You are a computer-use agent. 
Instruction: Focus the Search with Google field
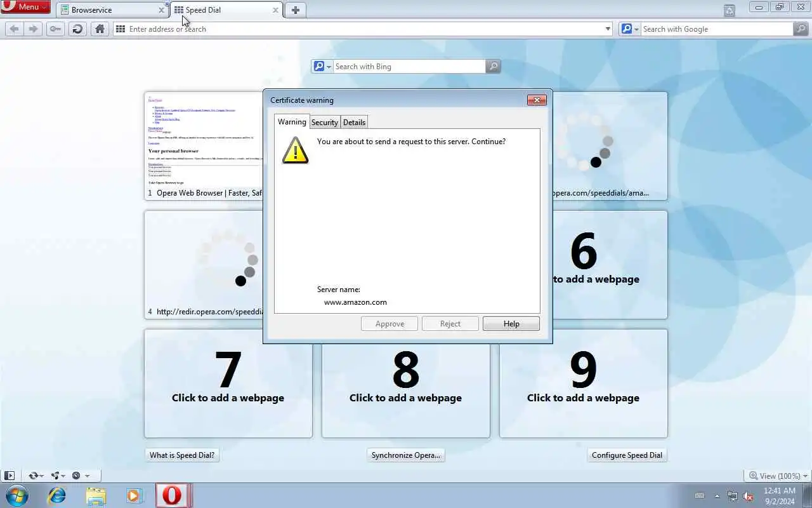717,29
